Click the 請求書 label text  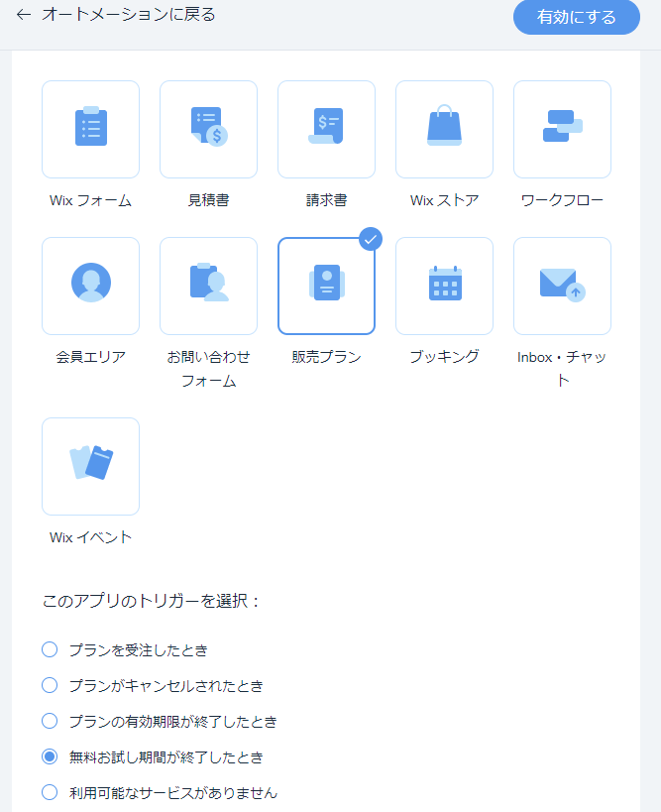click(327, 200)
